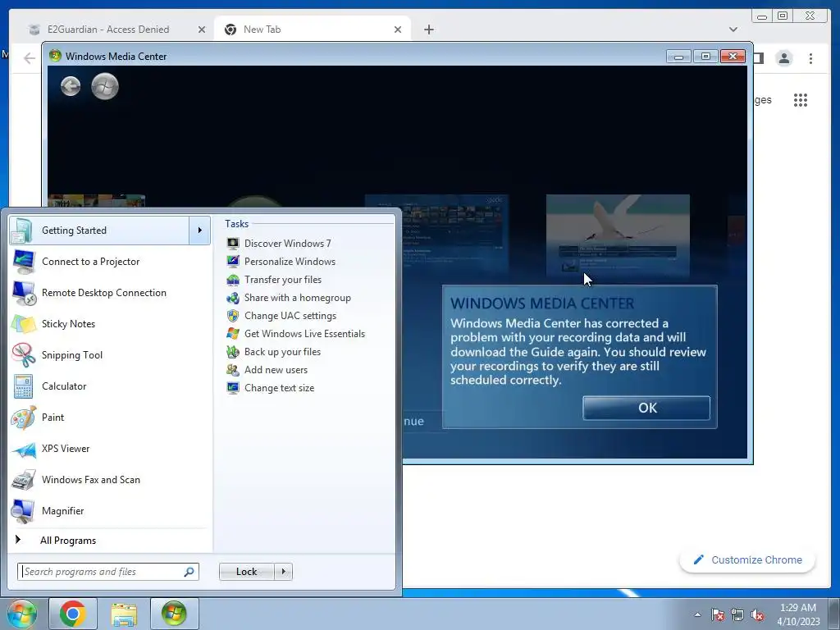Close the E2Guardian - Access Denied tab
This screenshot has height=630, width=840.
(202, 30)
